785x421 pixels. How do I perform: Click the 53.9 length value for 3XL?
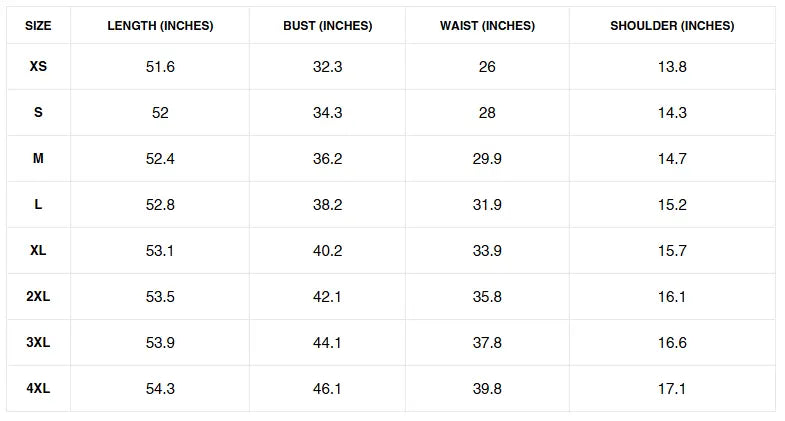(160, 343)
